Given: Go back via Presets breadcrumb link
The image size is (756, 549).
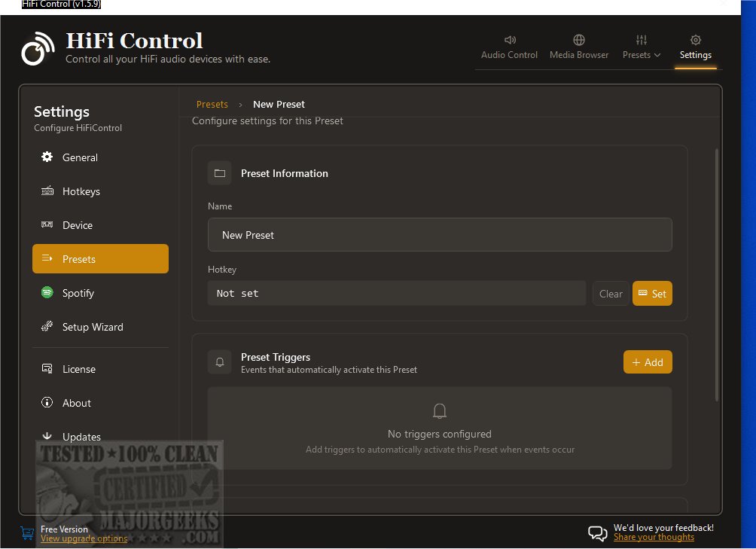Looking at the screenshot, I should click(x=212, y=104).
